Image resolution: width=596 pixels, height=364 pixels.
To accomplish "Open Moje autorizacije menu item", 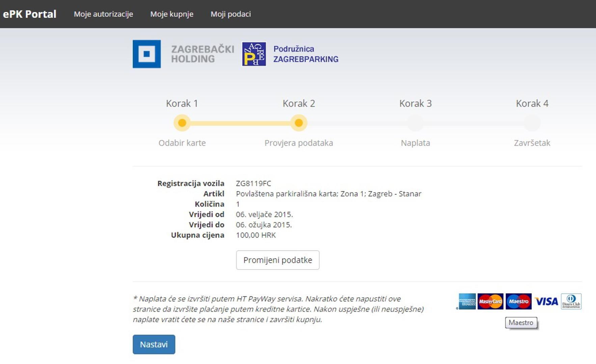I will [103, 14].
